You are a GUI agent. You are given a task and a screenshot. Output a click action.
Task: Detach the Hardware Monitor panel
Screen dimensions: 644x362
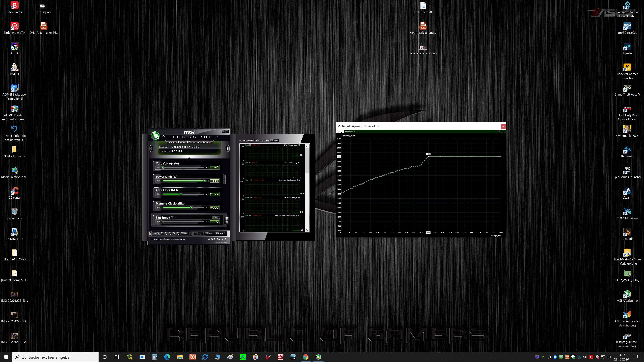point(274,141)
